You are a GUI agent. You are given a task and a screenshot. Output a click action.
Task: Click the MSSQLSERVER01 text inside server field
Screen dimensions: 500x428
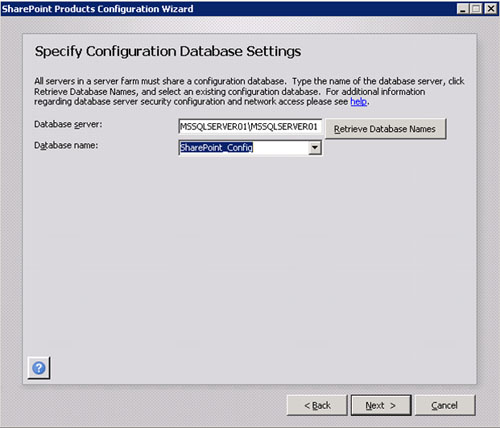tap(248, 127)
